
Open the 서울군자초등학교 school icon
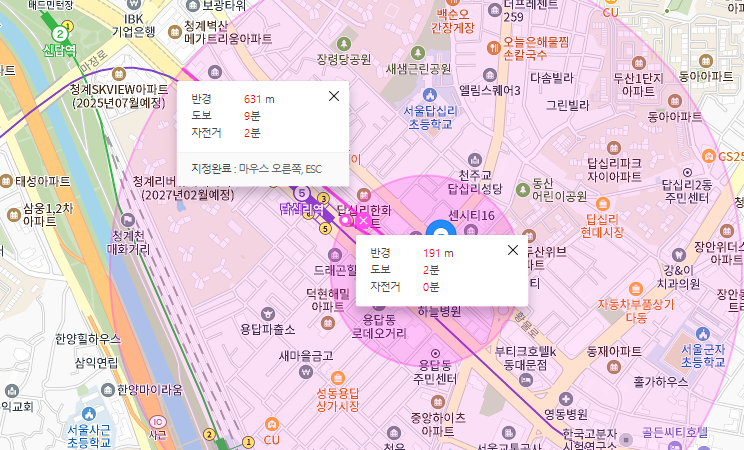703,334
